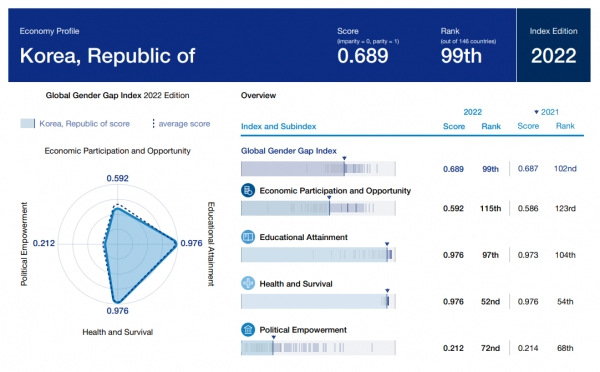This screenshot has height=372, width=600.
Task: Click the Health and Survival distribution bar
Action: click(318, 301)
